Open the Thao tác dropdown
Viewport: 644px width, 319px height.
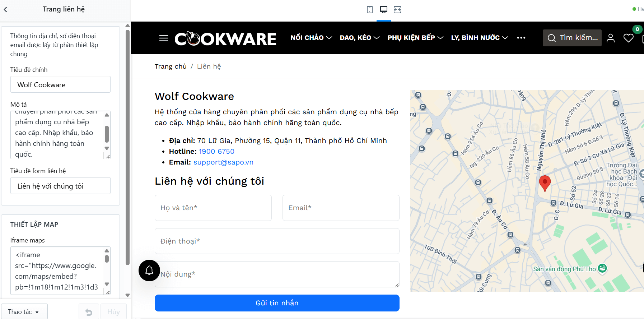pyautogui.click(x=24, y=312)
